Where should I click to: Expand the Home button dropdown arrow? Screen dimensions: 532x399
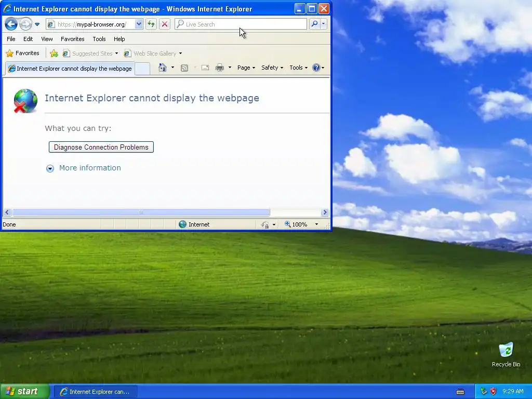pos(172,68)
